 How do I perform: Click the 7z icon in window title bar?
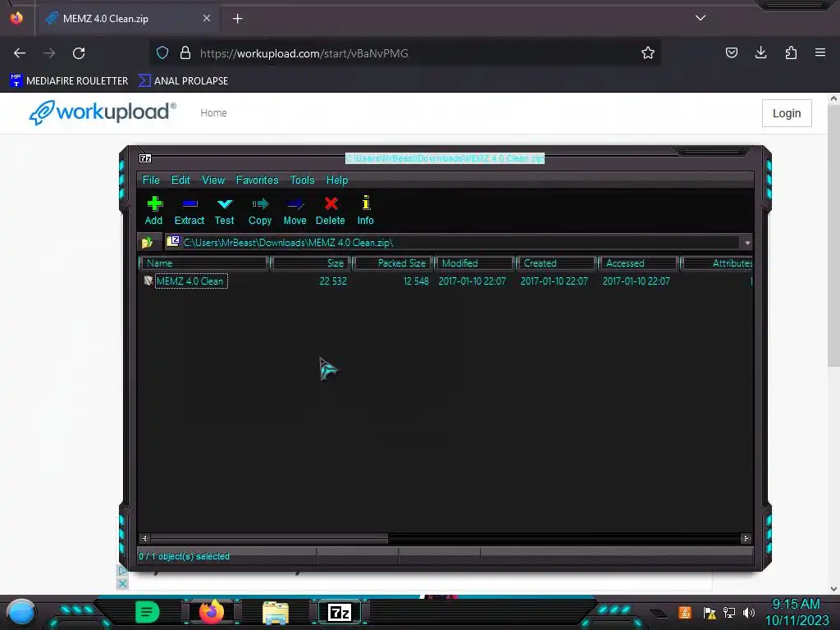pyautogui.click(x=145, y=158)
